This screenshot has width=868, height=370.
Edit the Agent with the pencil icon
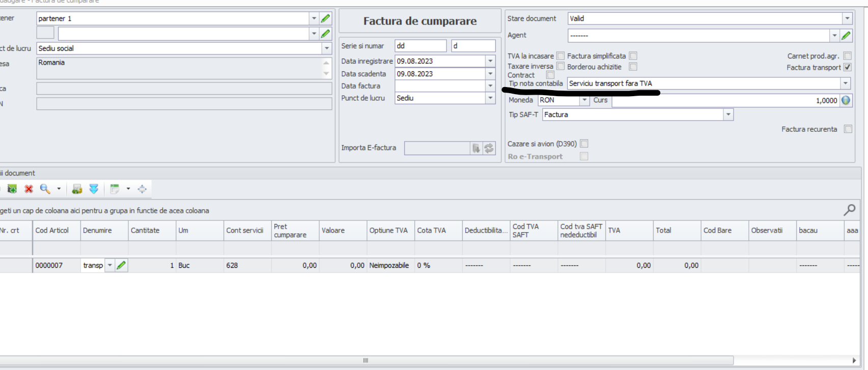click(846, 36)
